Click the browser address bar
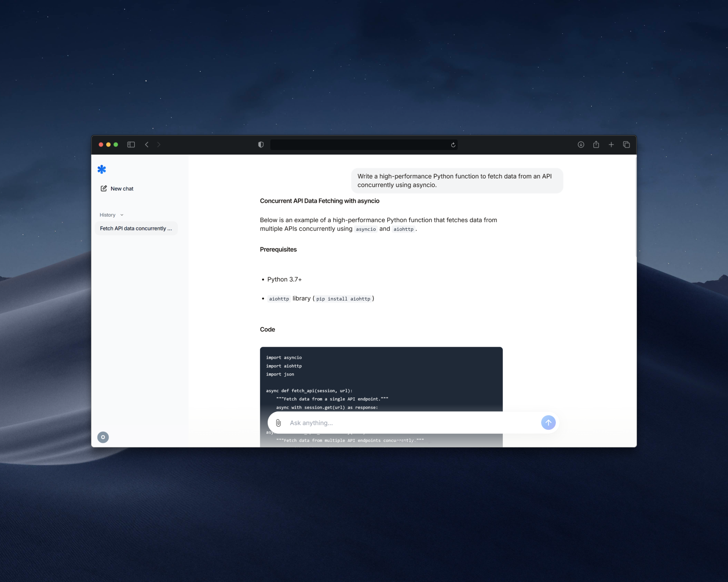This screenshot has height=582, width=728. [360, 145]
